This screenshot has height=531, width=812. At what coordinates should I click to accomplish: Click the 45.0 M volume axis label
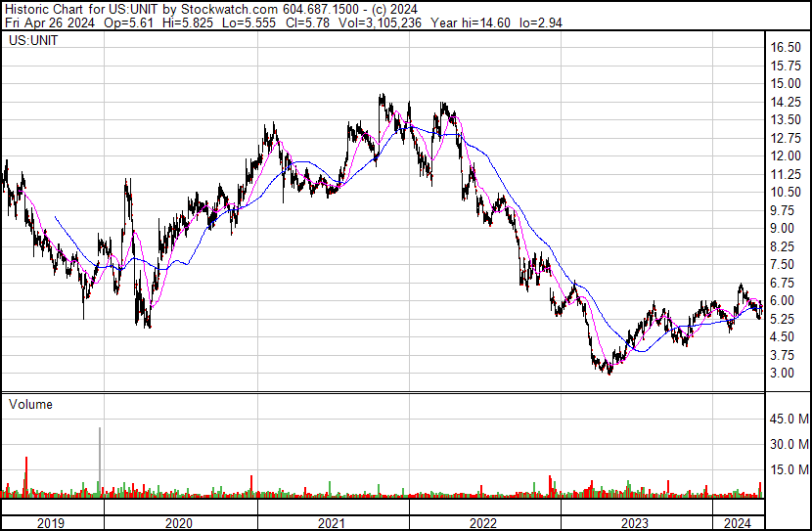point(788,420)
